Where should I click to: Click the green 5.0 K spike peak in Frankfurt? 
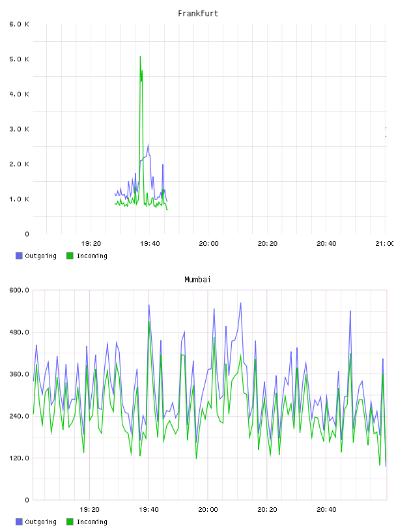(x=141, y=57)
